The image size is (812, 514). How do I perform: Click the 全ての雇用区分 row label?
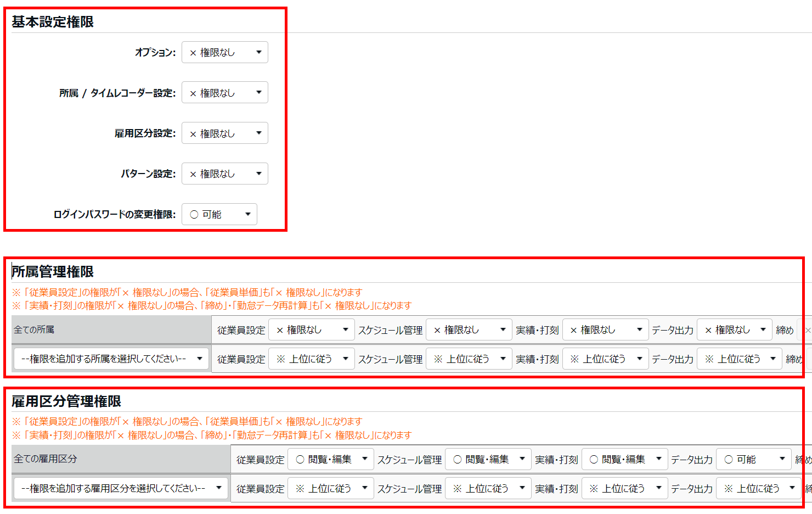point(46,459)
